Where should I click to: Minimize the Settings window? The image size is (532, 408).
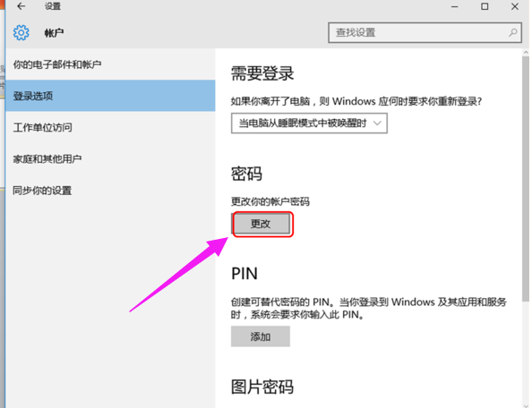tap(455, 6)
